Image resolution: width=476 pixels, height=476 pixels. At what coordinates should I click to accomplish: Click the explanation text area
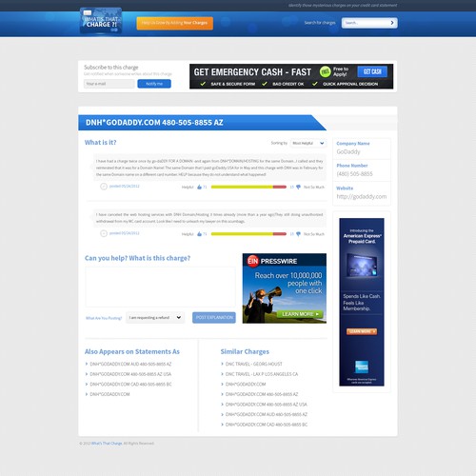160,287
